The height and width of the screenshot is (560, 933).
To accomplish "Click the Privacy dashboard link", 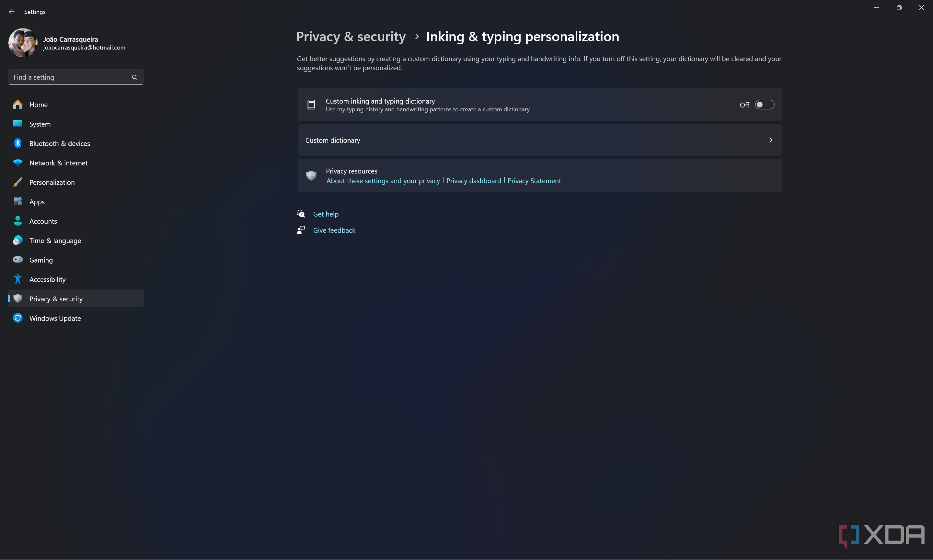I will (x=473, y=180).
